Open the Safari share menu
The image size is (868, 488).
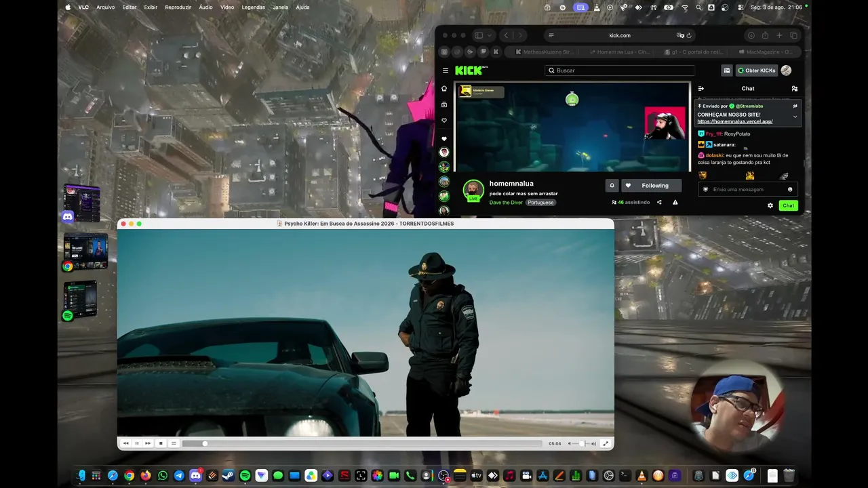coord(765,35)
